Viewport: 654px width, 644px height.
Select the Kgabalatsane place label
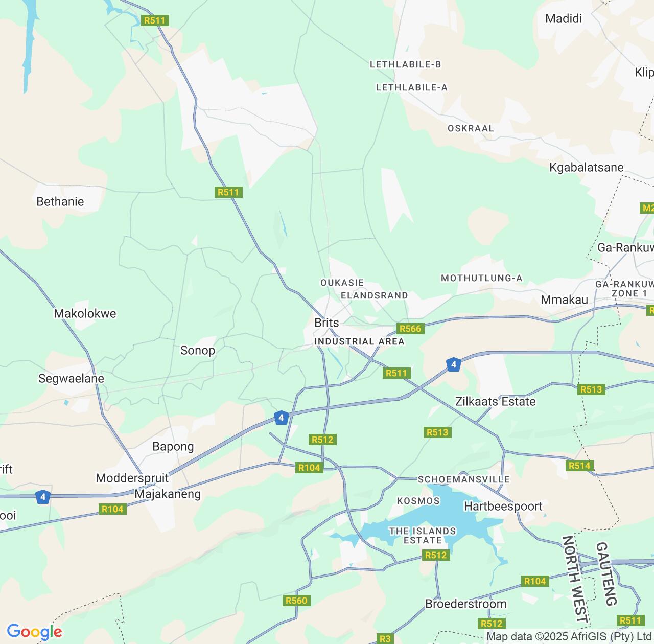[x=587, y=167]
